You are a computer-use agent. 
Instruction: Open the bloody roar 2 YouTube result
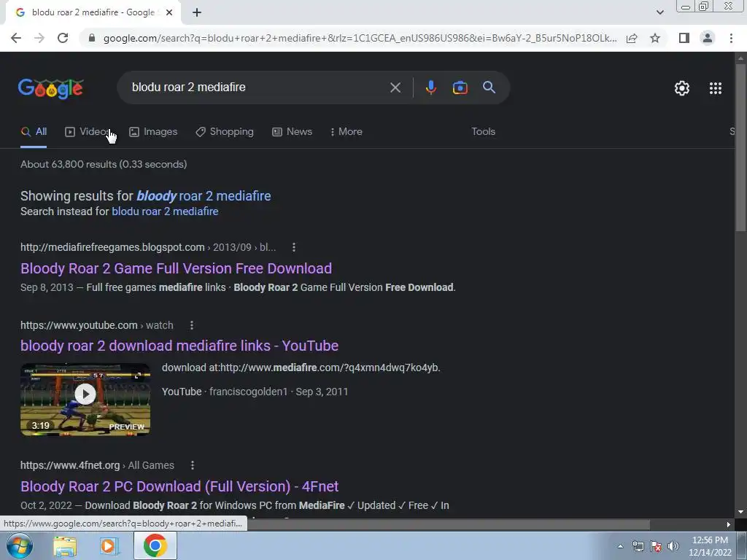click(179, 346)
